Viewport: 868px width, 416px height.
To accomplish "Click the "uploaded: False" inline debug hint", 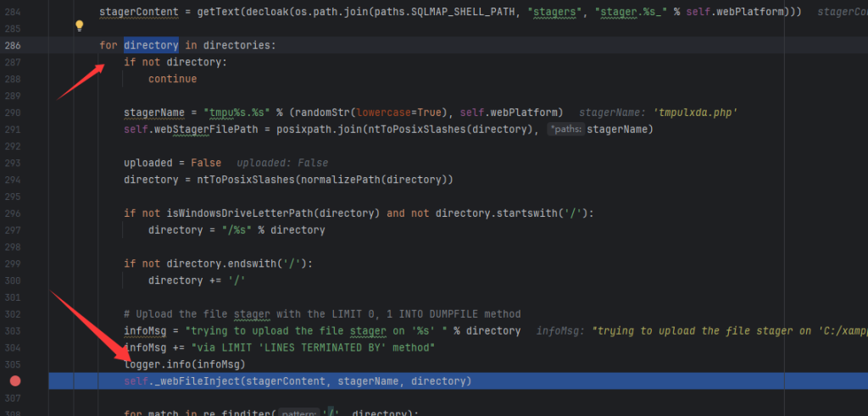I will (x=282, y=163).
